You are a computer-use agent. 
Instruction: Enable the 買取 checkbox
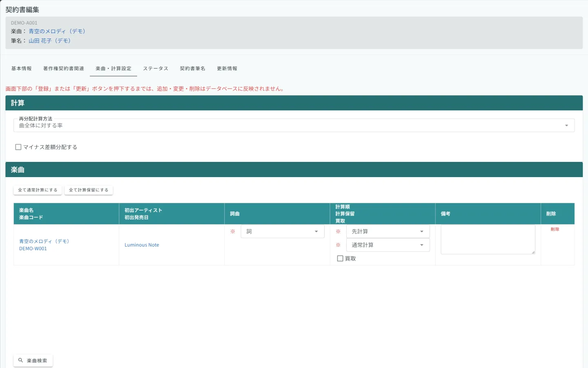point(340,258)
